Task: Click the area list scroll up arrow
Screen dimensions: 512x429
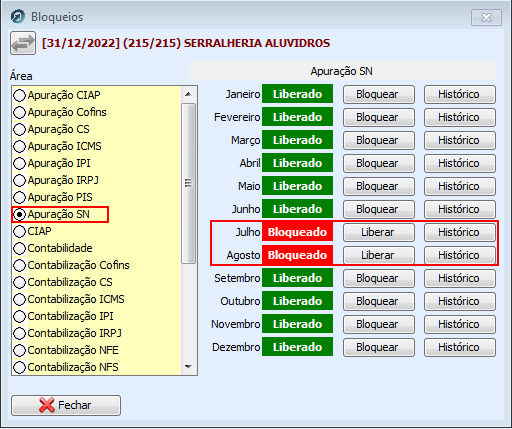Action: (188, 94)
